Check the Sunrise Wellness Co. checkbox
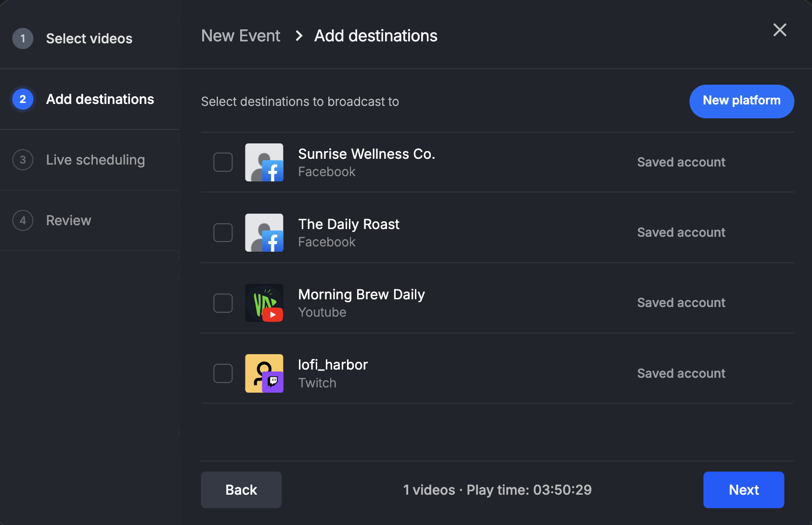This screenshot has height=525, width=812. point(223,162)
